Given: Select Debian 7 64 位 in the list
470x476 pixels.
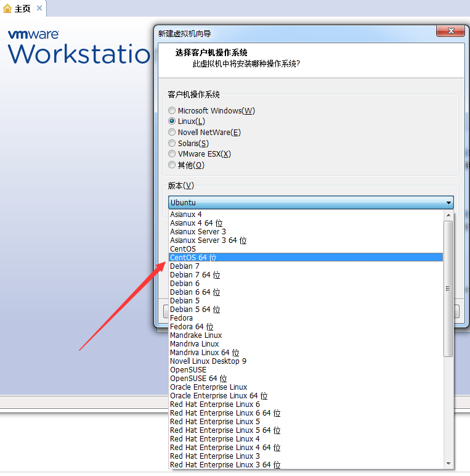Looking at the screenshot, I should coord(195,275).
